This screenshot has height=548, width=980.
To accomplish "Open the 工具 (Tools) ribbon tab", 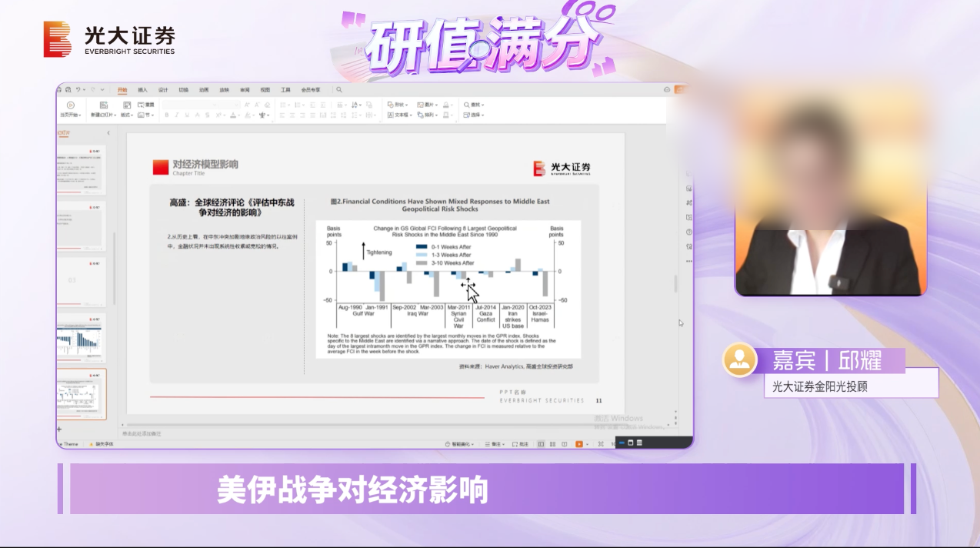I will pyautogui.click(x=285, y=89).
